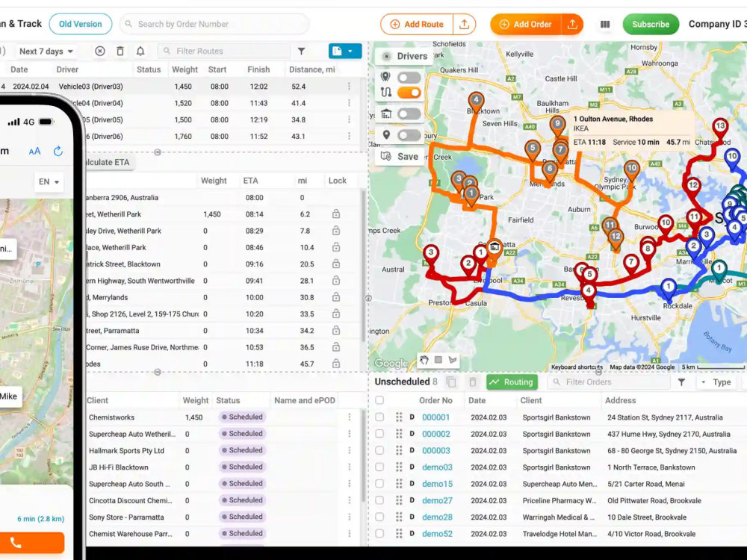Check the select-all orders checkbox

pyautogui.click(x=379, y=400)
